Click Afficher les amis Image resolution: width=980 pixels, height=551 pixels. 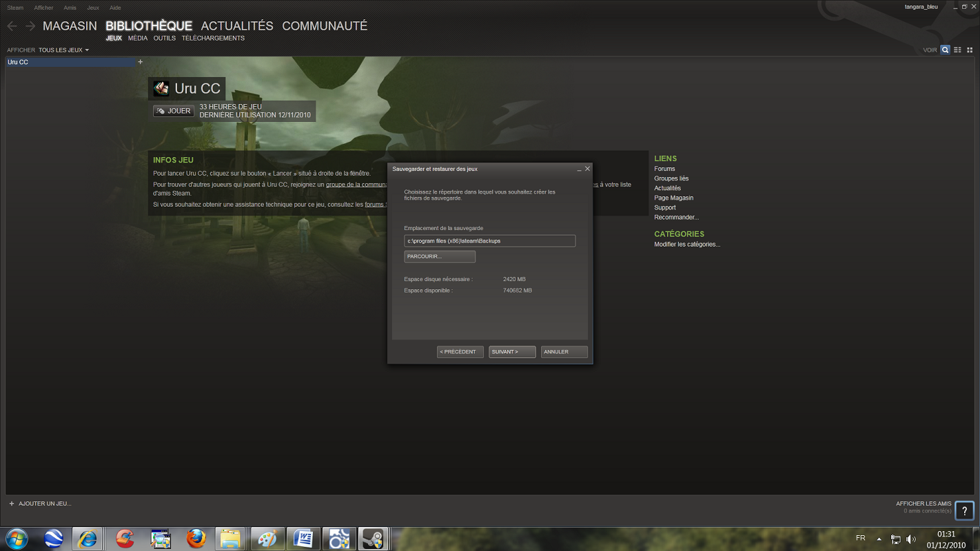923,503
